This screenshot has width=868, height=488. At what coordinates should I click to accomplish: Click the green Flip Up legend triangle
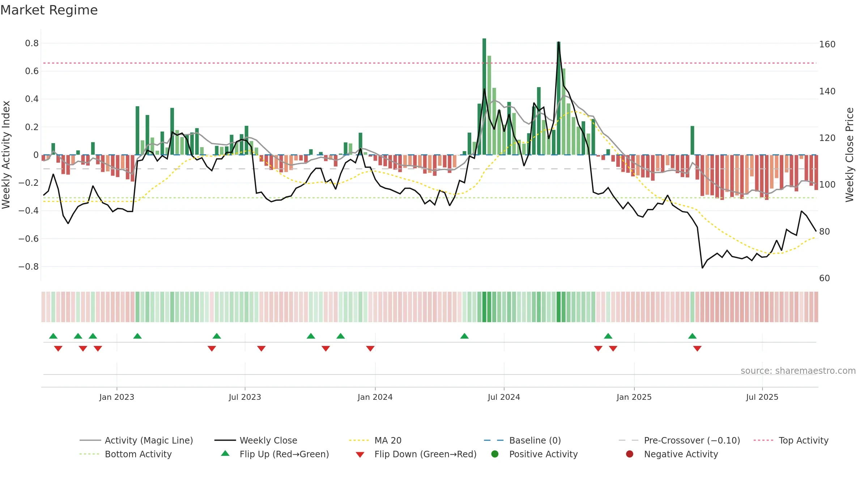click(225, 453)
